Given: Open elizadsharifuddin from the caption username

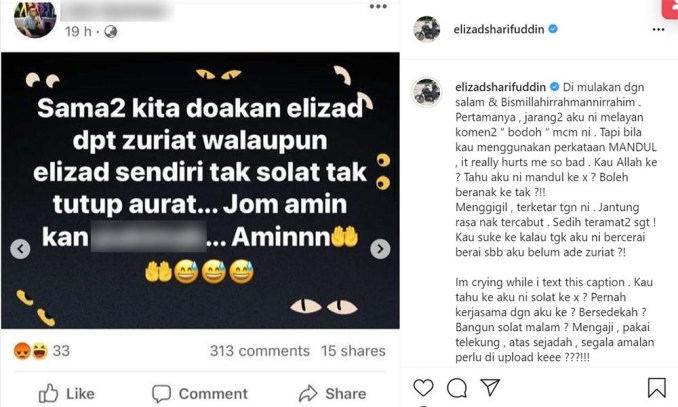Looking at the screenshot, I should point(500,87).
